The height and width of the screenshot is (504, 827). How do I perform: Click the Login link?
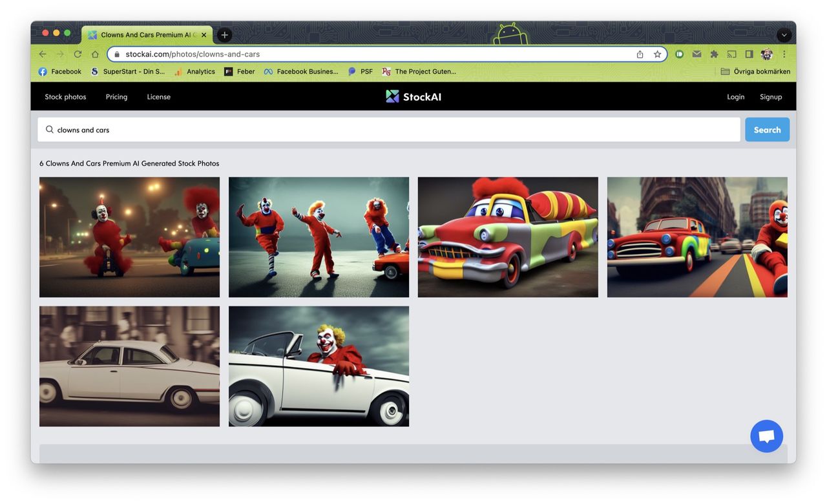[735, 97]
